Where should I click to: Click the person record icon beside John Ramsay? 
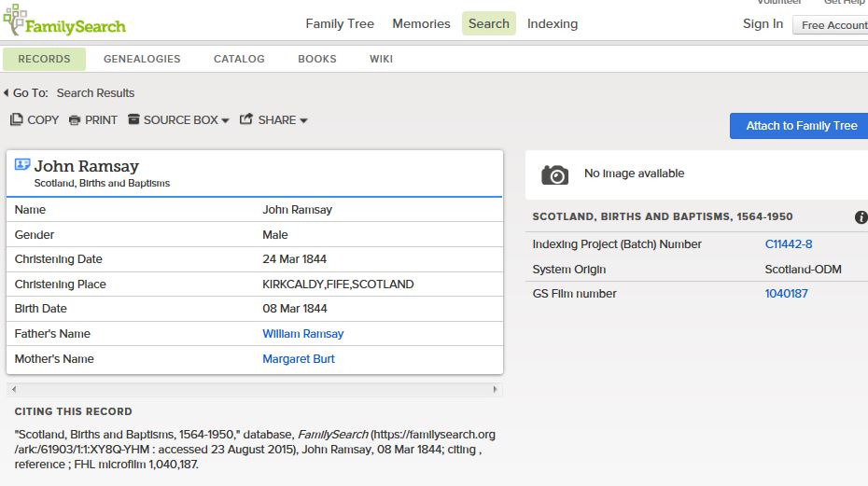click(x=22, y=165)
